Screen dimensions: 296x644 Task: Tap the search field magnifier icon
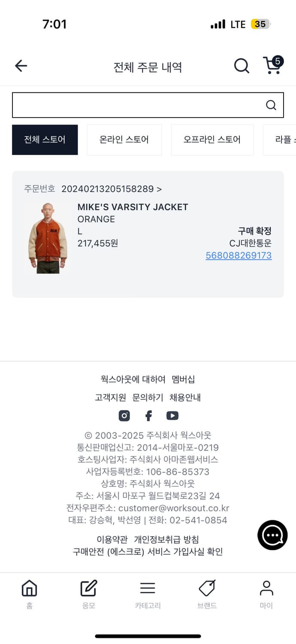[x=271, y=105]
